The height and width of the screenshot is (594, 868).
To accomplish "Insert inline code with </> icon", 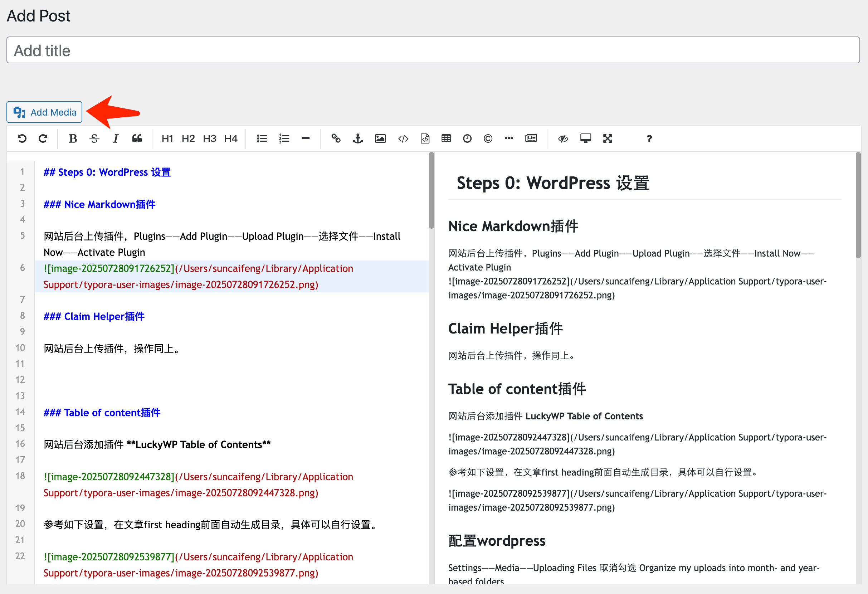I will click(403, 138).
